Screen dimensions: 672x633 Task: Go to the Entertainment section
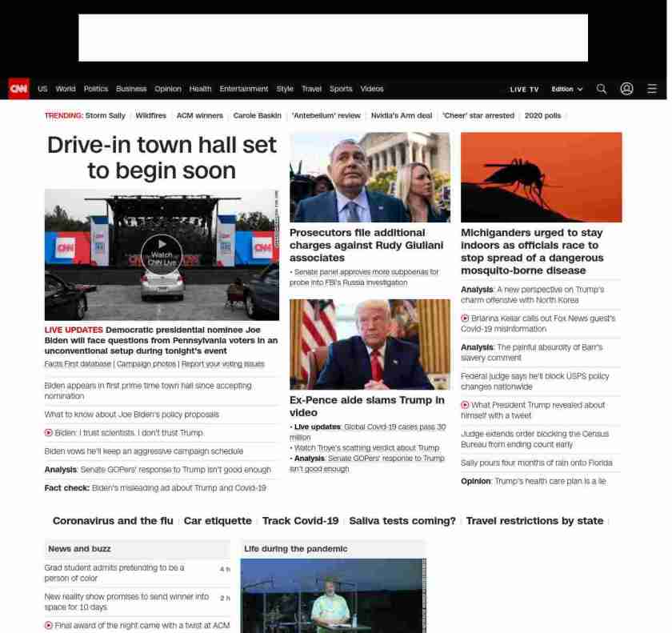point(244,89)
